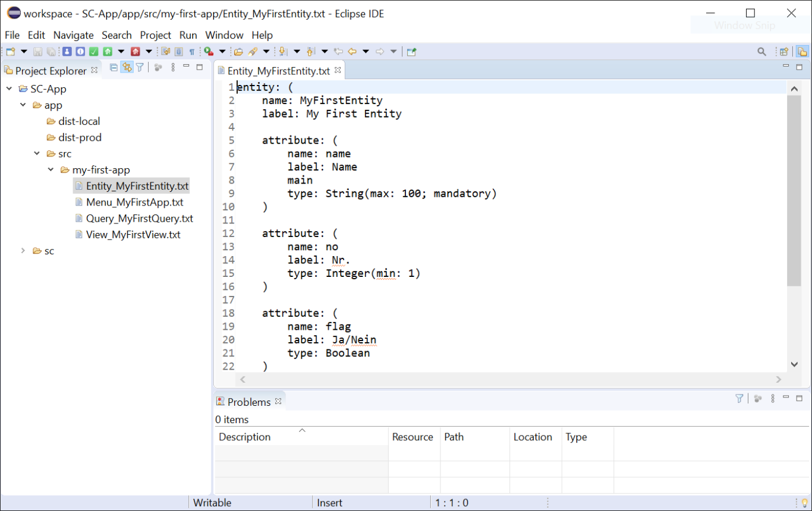
Task: Select the dist-prod folder
Action: click(80, 137)
